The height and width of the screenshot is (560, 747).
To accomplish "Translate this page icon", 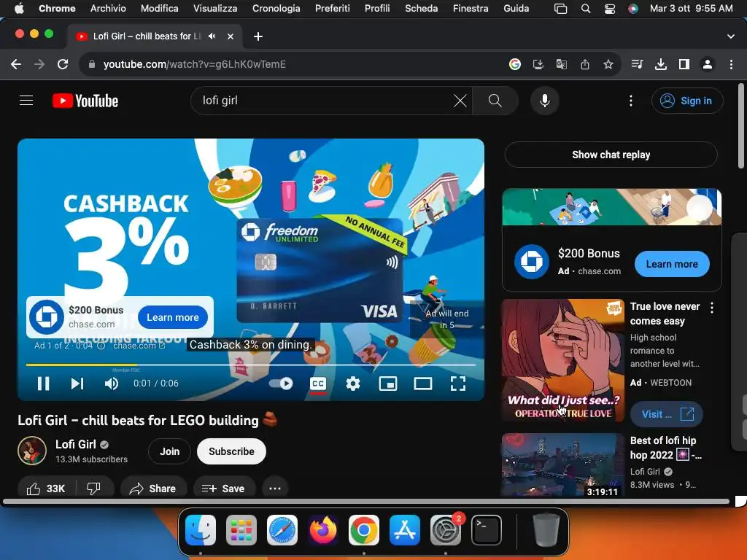I will 561,64.
